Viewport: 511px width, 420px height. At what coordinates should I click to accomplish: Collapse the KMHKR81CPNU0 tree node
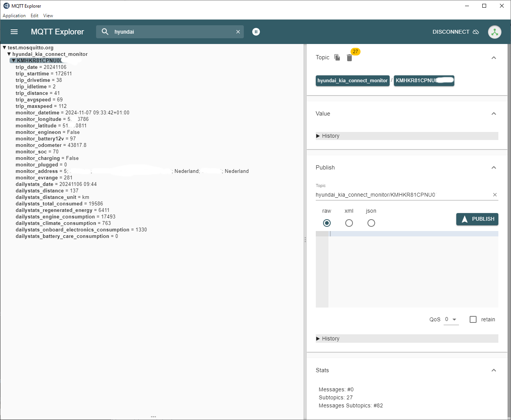pos(13,61)
